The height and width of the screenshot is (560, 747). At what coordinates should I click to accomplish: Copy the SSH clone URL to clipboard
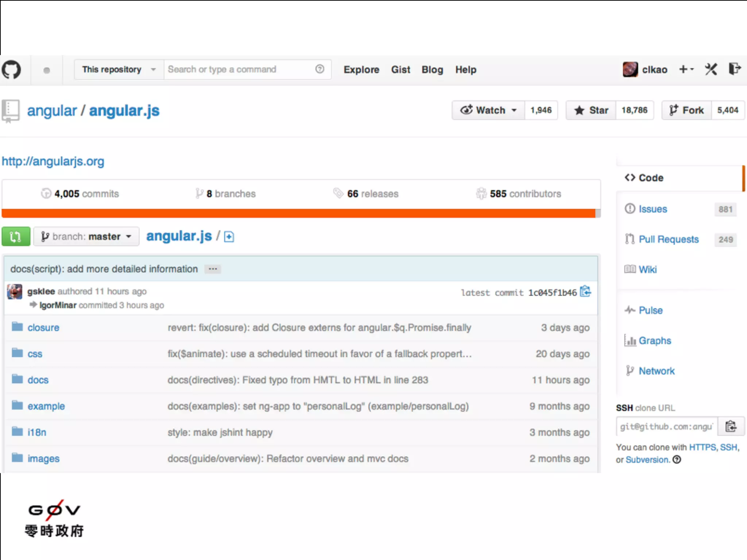731,426
